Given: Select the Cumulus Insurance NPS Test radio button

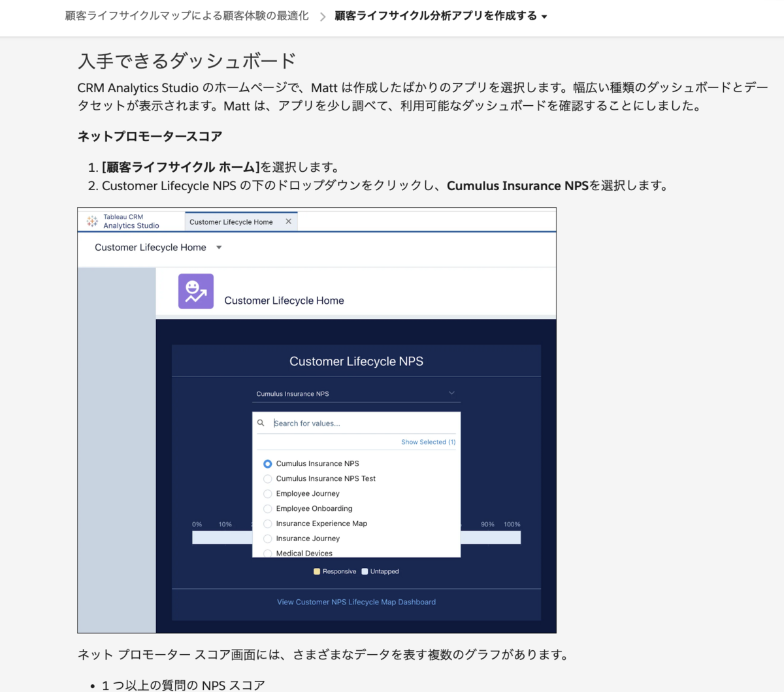Looking at the screenshot, I should 267,478.
